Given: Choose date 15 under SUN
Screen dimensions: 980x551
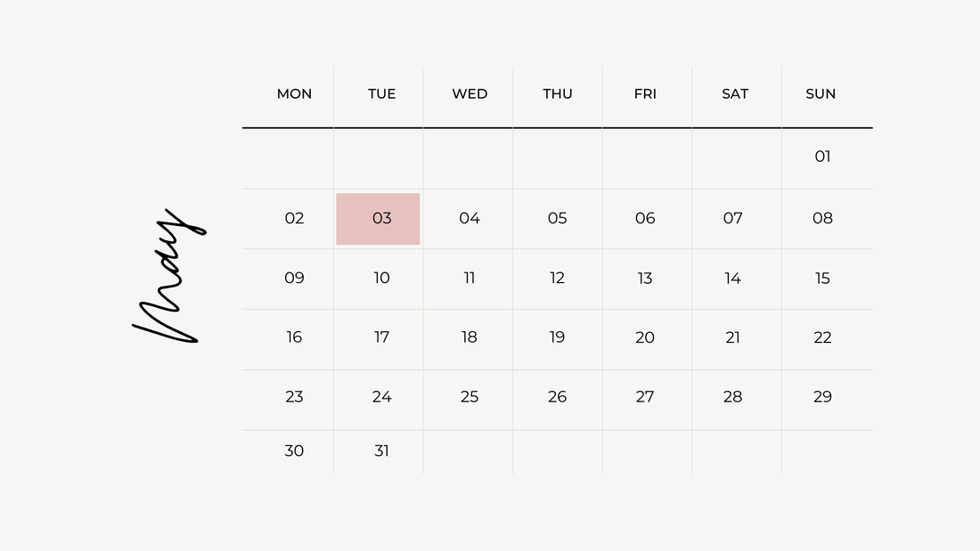Looking at the screenshot, I should pyautogui.click(x=822, y=278).
